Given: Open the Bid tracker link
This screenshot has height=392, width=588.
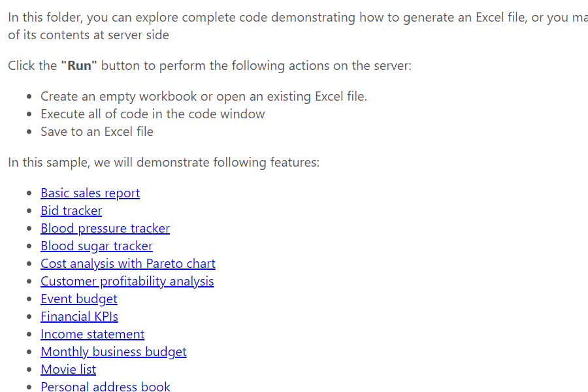Looking at the screenshot, I should point(71,210).
